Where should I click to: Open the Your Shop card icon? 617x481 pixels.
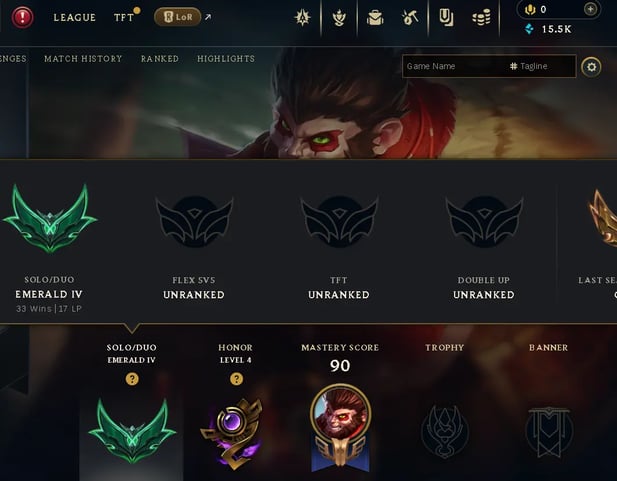click(x=446, y=18)
